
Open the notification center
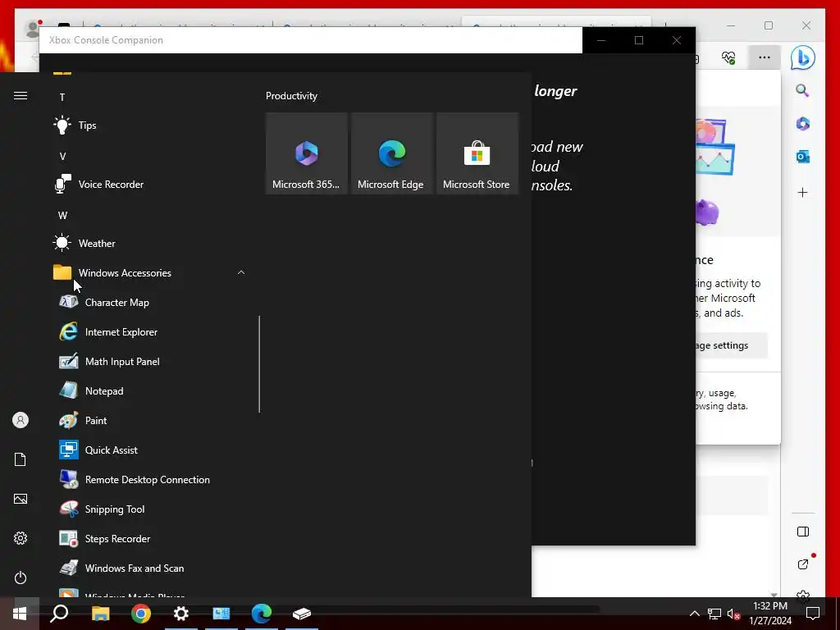click(813, 614)
